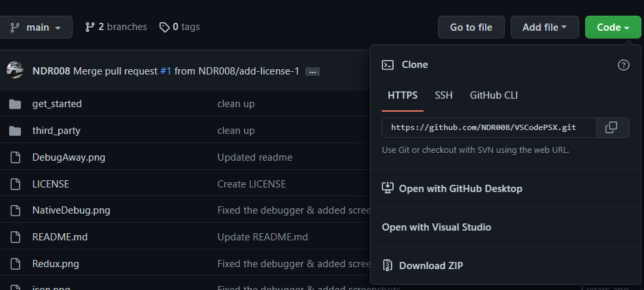Screen dimensions: 644x290
Task: Open the NativeDebug.png file
Action: (71, 211)
